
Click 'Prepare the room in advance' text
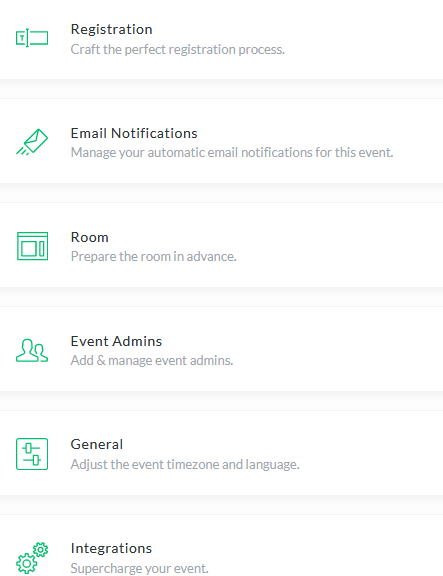pyautogui.click(x=154, y=256)
